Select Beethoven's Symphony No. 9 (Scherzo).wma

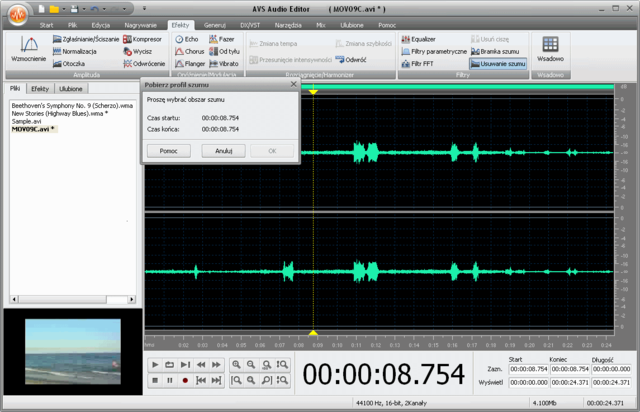[72, 105]
